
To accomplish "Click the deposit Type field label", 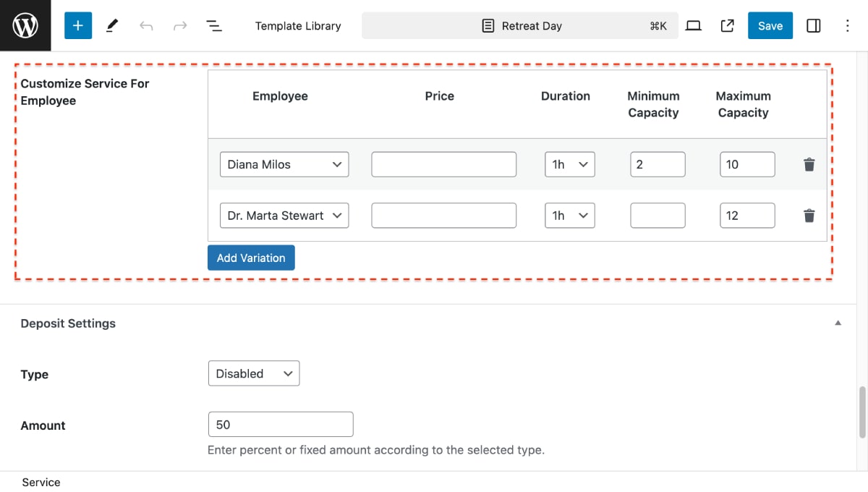I will tap(34, 374).
